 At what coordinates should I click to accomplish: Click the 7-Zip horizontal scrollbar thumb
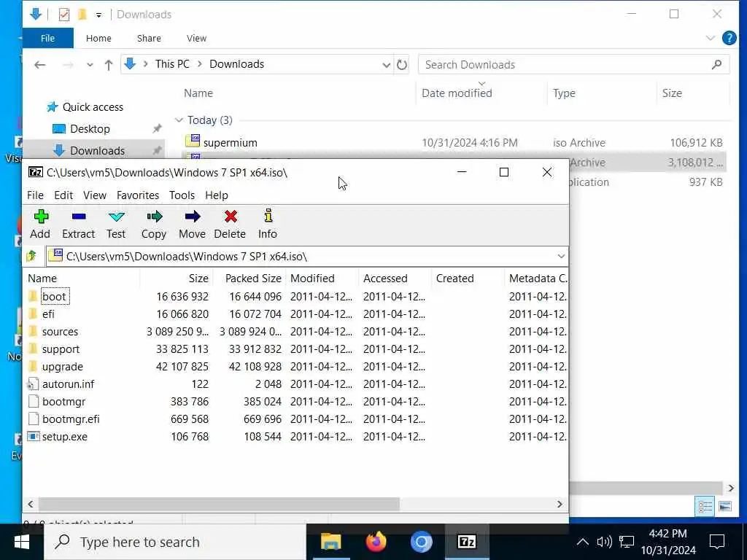point(219,504)
